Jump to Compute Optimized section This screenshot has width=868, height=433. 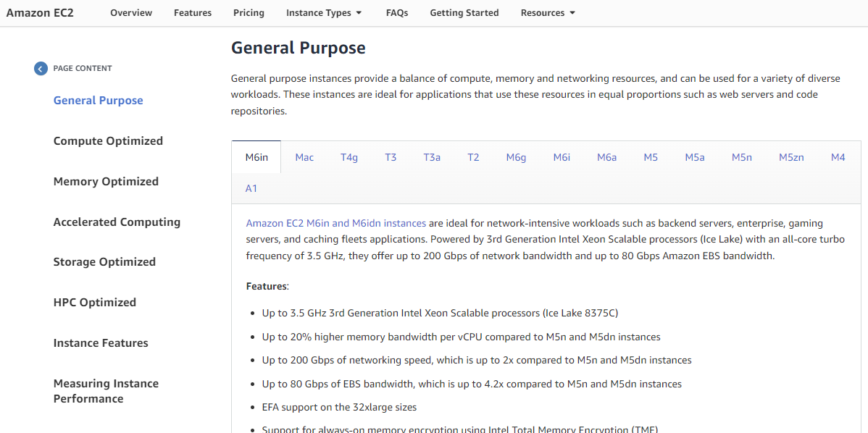(108, 141)
